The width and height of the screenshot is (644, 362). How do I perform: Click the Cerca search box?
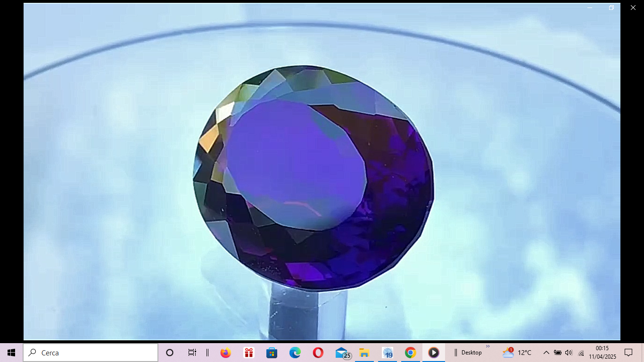pyautogui.click(x=91, y=353)
